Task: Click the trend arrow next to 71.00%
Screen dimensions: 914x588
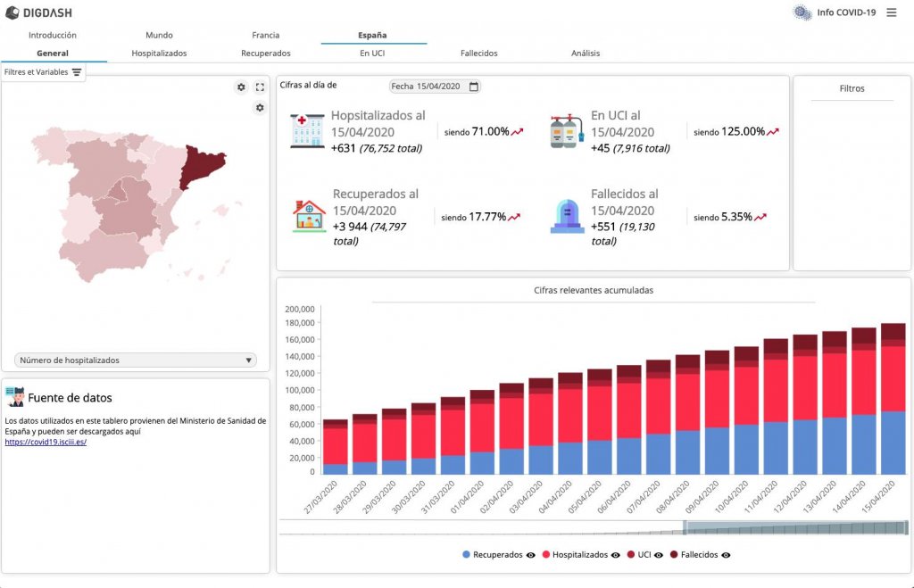Action: coord(517,132)
